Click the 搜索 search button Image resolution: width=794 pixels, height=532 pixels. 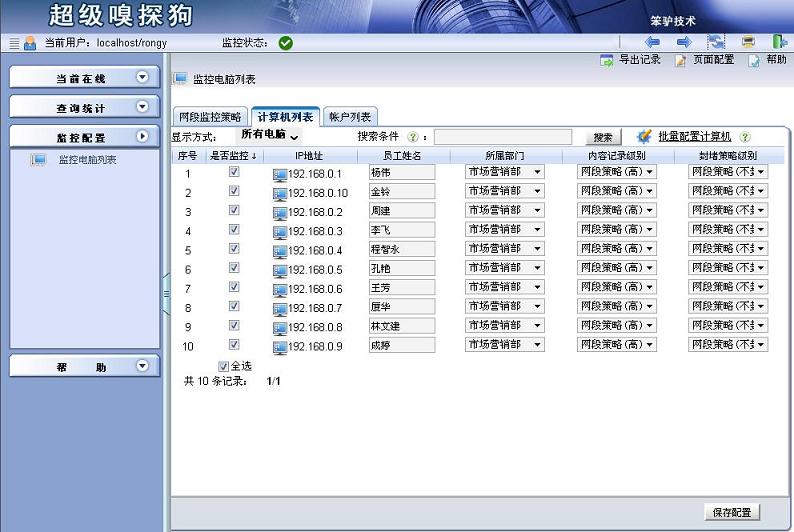[602, 137]
